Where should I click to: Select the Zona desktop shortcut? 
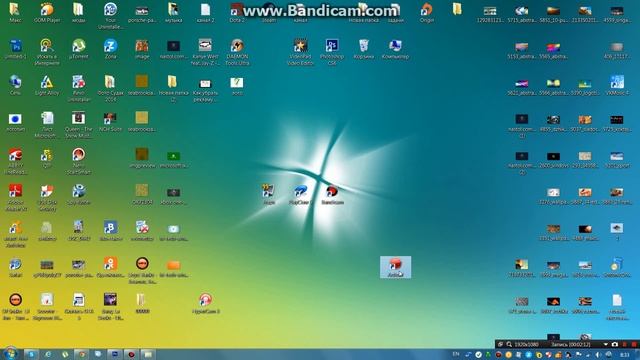(110, 49)
